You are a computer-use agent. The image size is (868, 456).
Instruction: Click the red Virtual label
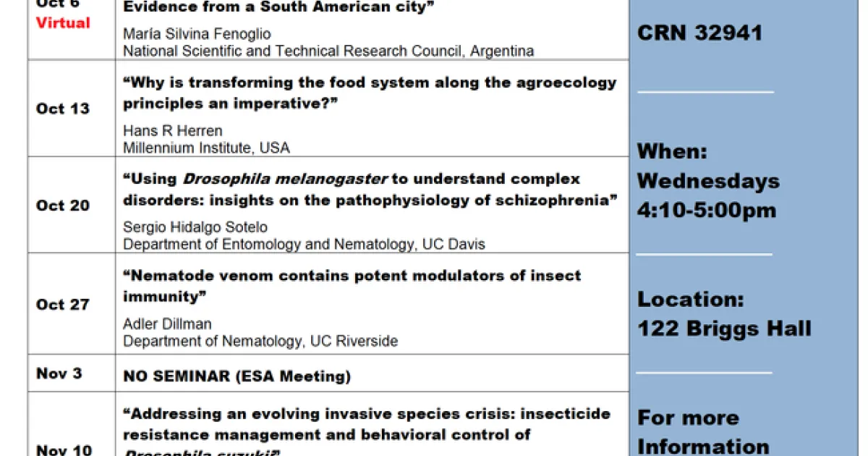click(x=64, y=23)
